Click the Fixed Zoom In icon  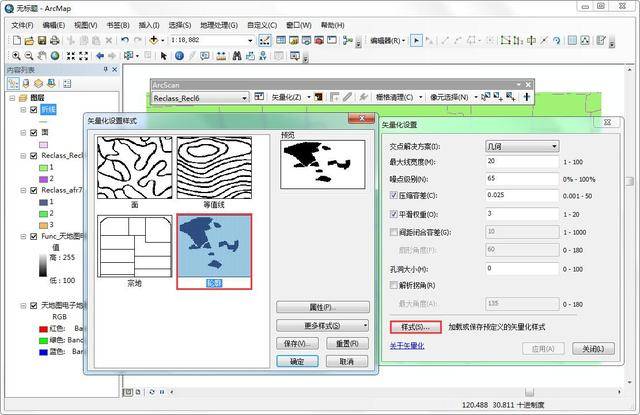point(71,56)
